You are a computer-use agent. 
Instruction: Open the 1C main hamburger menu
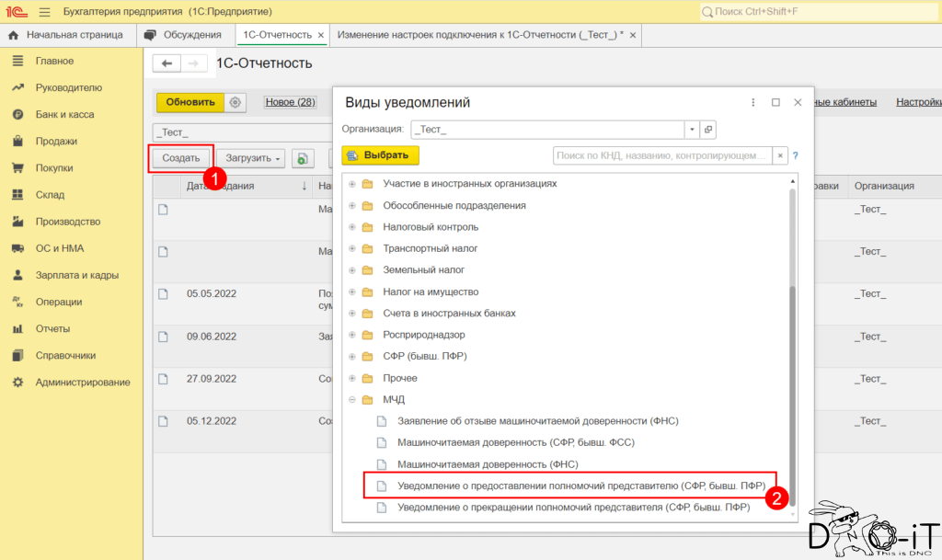coord(44,12)
